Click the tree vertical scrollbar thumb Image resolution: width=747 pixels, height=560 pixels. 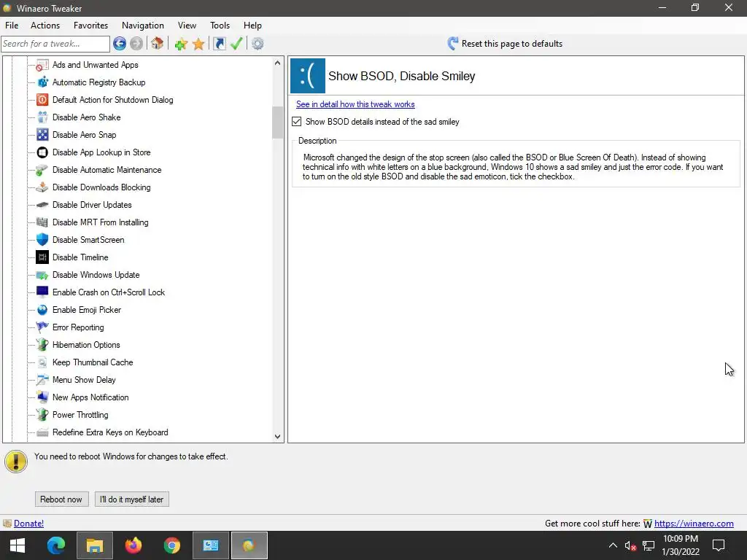(278, 122)
